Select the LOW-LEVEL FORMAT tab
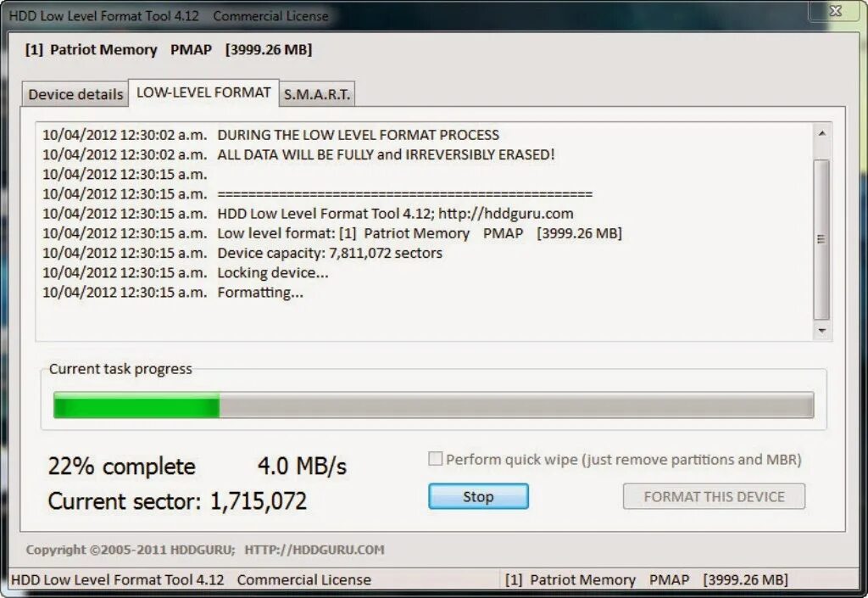Image resolution: width=868 pixels, height=598 pixels. point(203,92)
